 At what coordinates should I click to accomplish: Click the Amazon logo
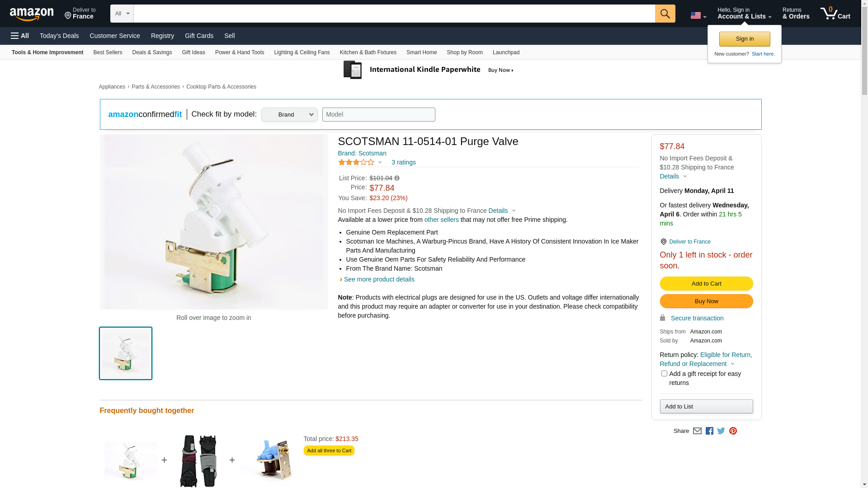(32, 14)
